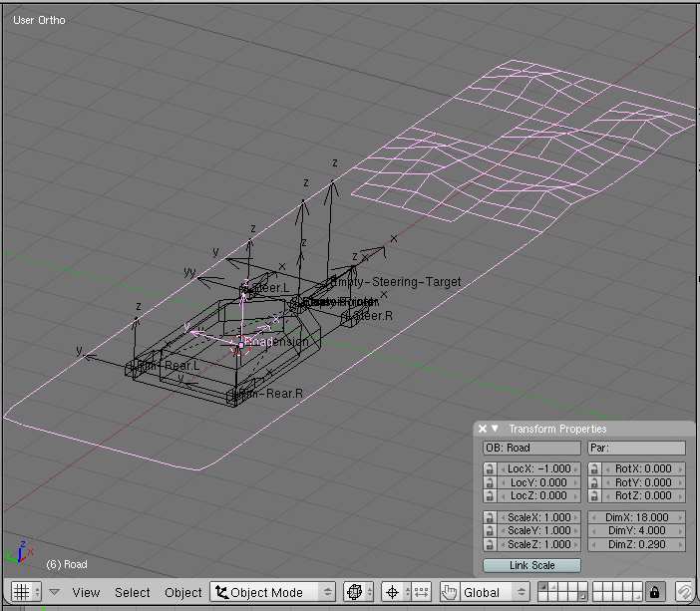Select the first layer in the right block
The height and width of the screenshot is (611, 700).
tap(597, 587)
